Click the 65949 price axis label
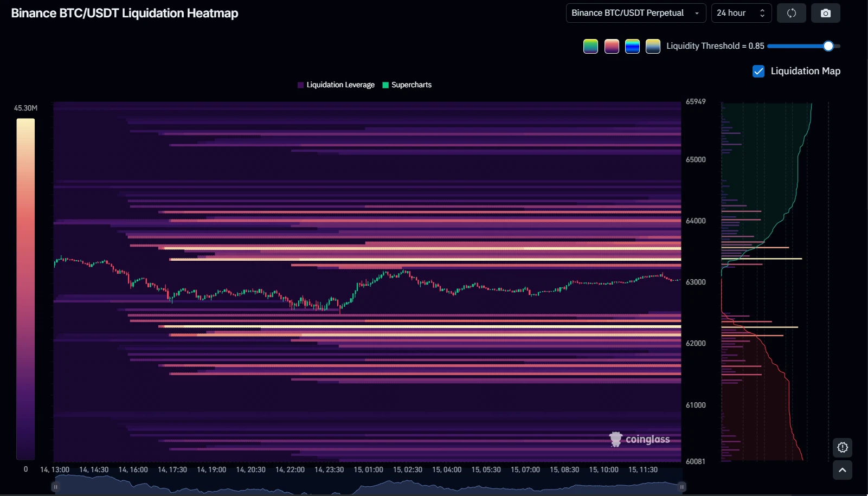Viewport: 868px width, 496px height. [x=696, y=102]
